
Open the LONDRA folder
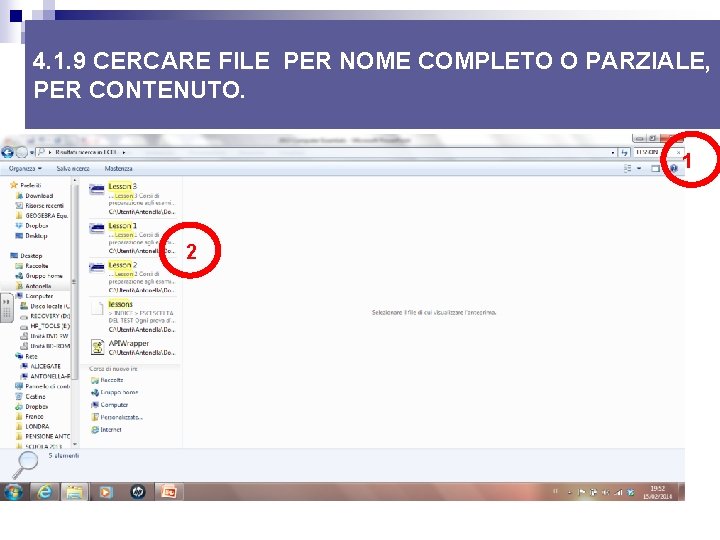pos(32,427)
